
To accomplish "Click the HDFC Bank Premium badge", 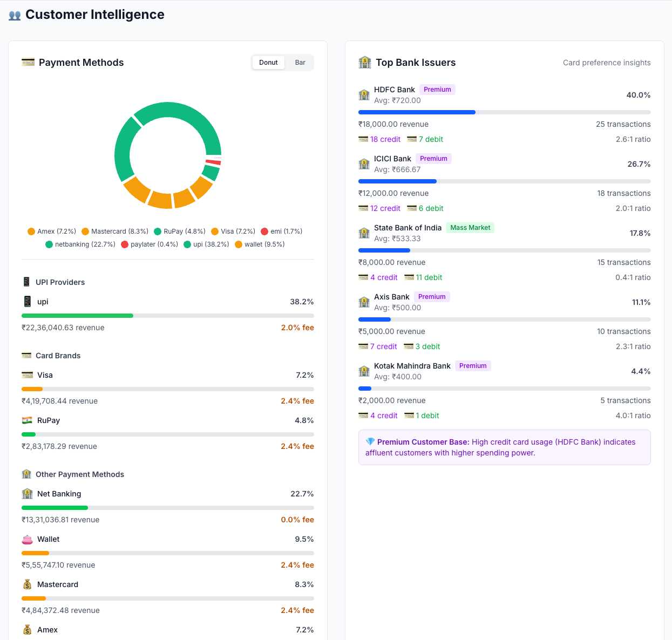I will pos(437,90).
